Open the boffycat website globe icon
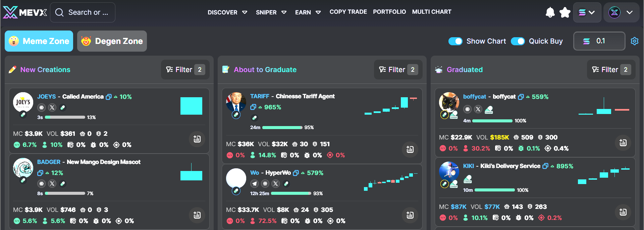The width and height of the screenshot is (644, 230). (x=468, y=109)
